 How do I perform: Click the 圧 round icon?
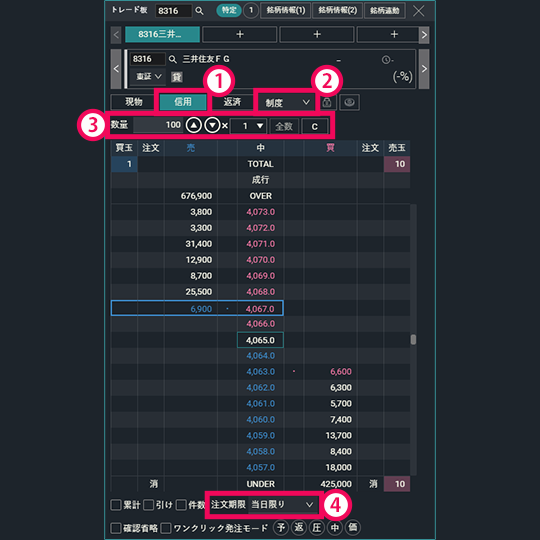(316, 527)
